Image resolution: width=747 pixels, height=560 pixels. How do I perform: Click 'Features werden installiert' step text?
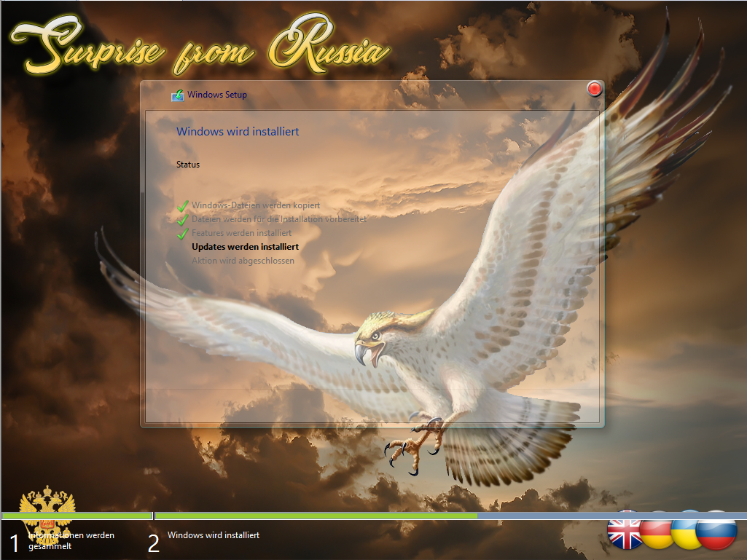click(241, 233)
